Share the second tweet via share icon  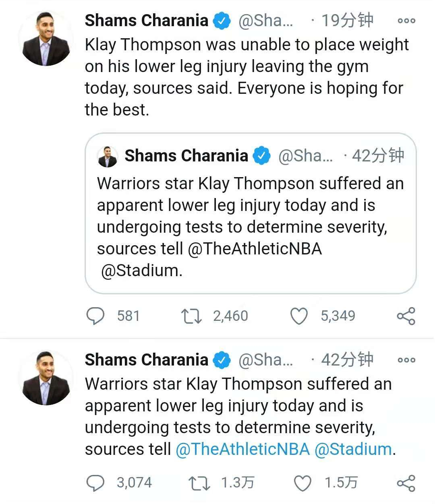coord(406,483)
